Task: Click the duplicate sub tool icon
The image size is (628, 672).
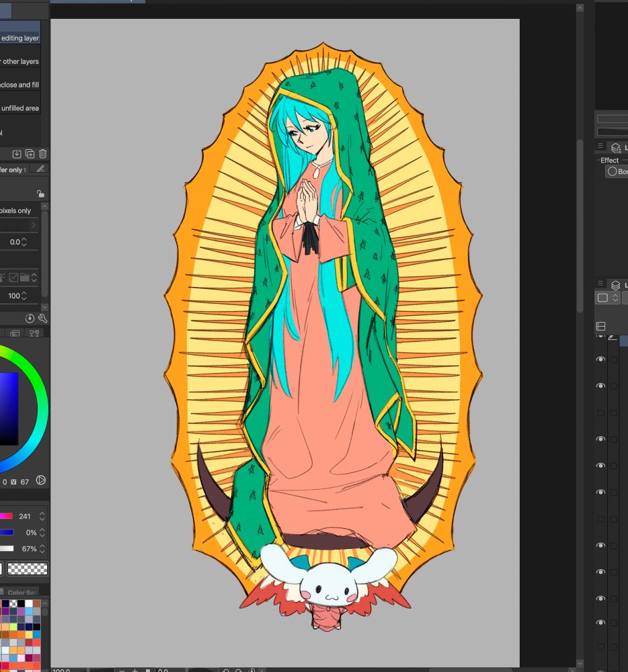Action: click(x=30, y=154)
